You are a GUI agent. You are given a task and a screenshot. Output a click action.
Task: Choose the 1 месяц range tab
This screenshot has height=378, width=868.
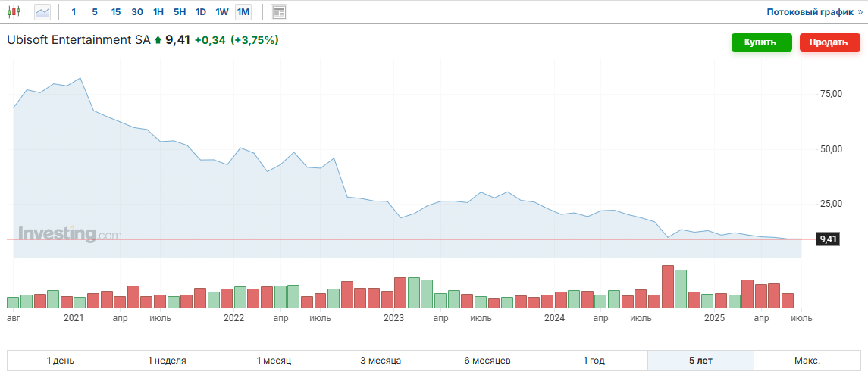(274, 361)
